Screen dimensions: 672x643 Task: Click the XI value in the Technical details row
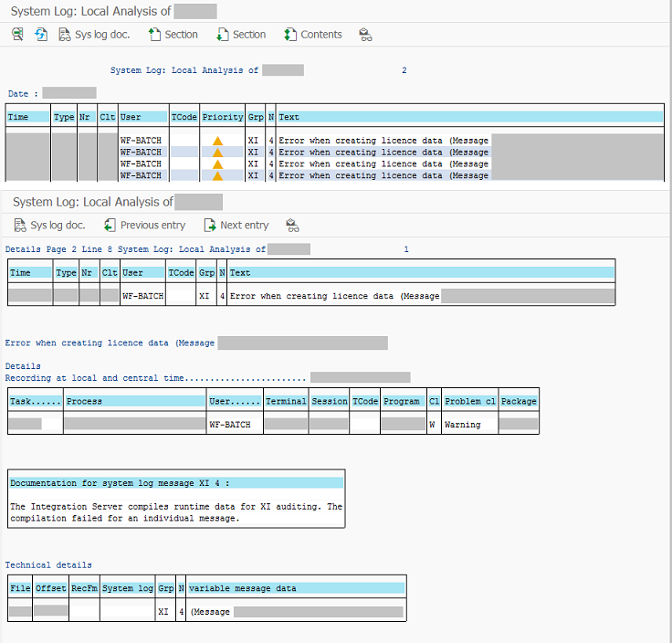tap(163, 612)
